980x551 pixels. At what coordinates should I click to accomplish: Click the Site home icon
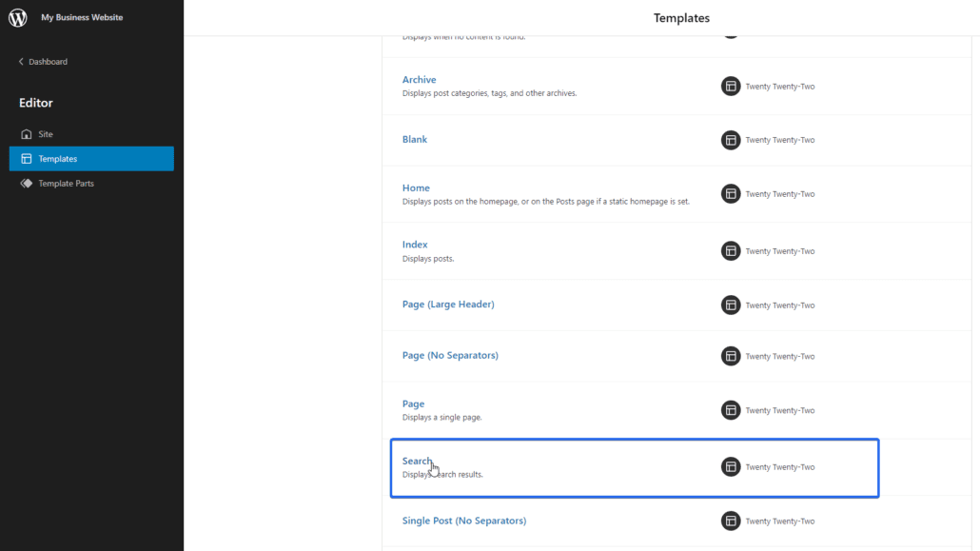pos(27,134)
